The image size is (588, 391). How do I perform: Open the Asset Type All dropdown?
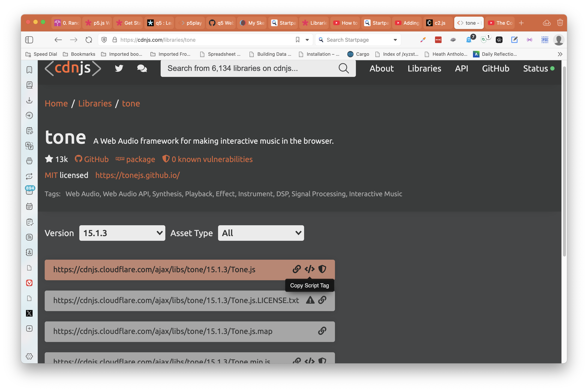click(x=261, y=233)
